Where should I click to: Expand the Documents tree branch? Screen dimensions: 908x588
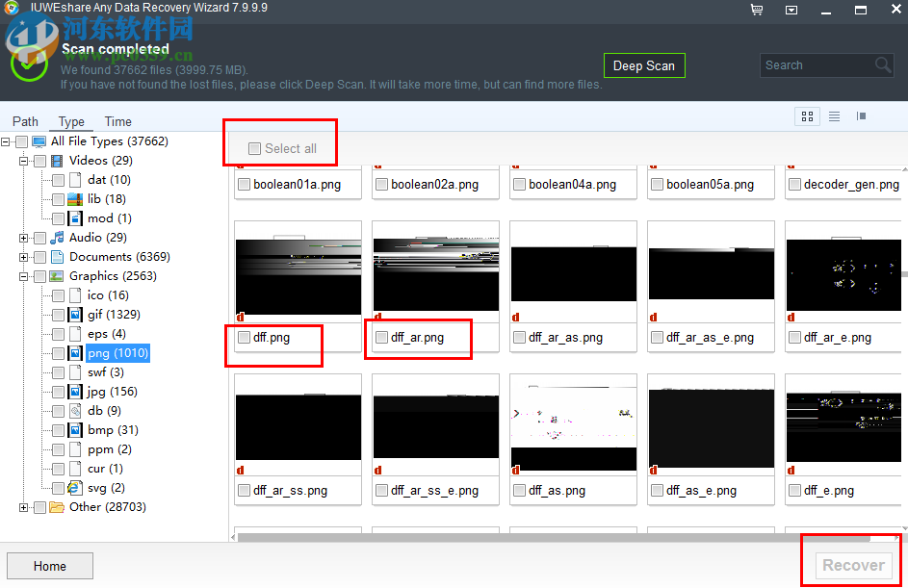[x=23, y=256]
